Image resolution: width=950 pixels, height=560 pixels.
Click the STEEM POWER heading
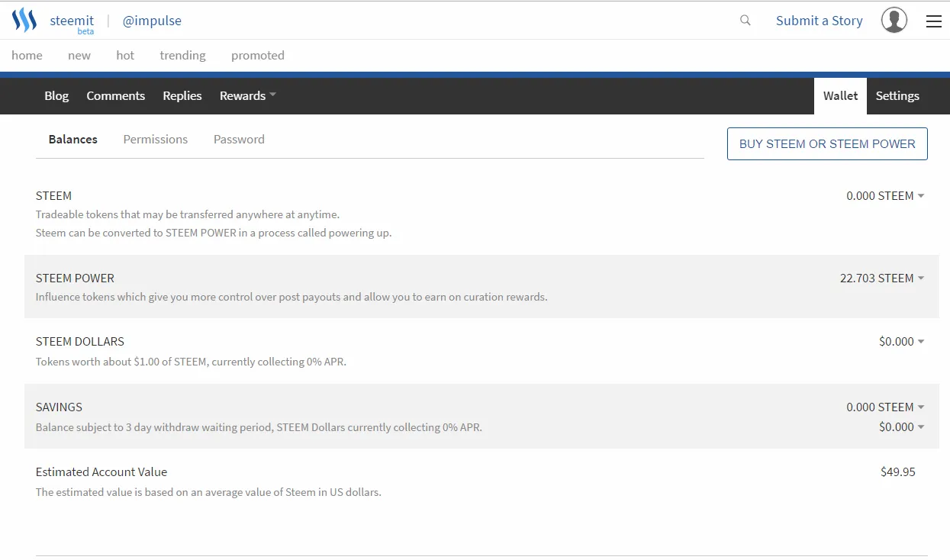pos(75,278)
